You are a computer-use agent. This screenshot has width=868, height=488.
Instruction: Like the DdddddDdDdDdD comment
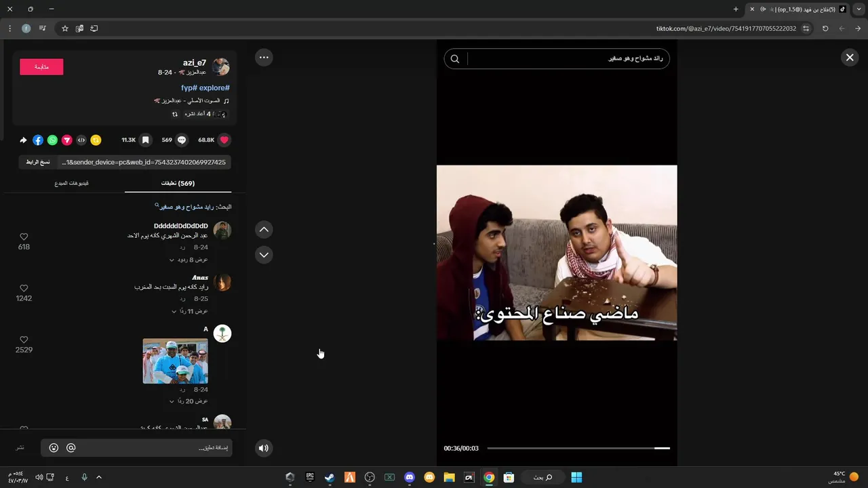click(x=24, y=237)
